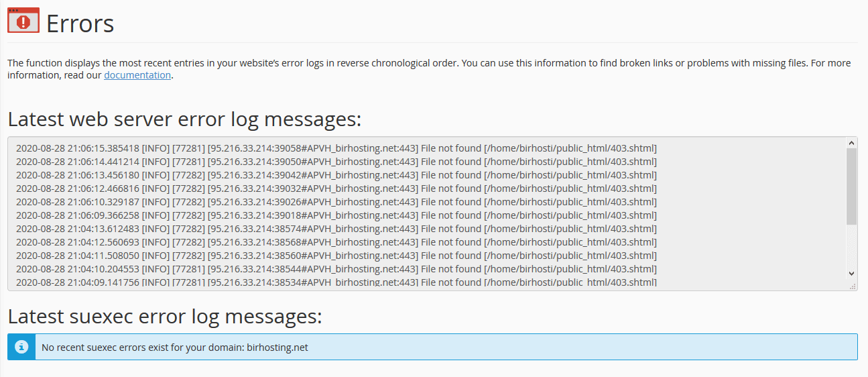Click the resize grip of the log box
The image size is (868, 377).
point(853,286)
